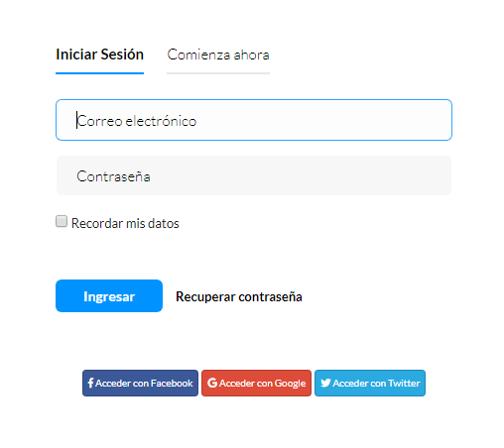Open the Comienza ahora tab

218,55
